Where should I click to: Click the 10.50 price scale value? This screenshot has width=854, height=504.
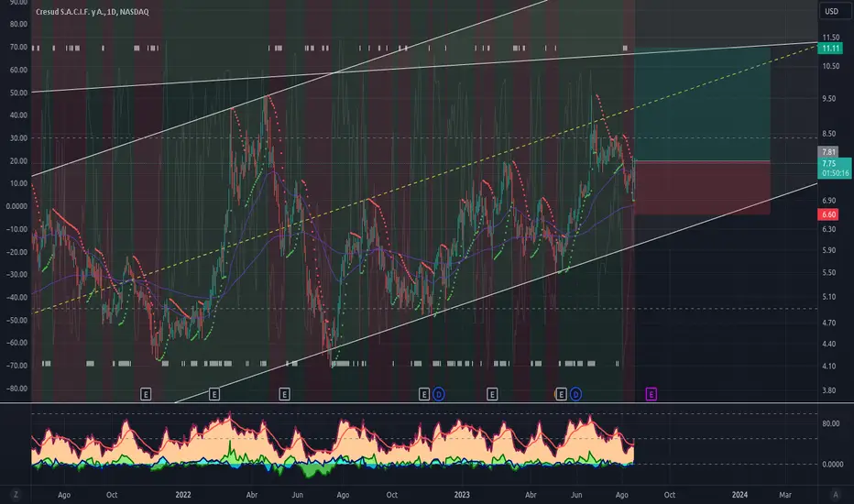830,67
